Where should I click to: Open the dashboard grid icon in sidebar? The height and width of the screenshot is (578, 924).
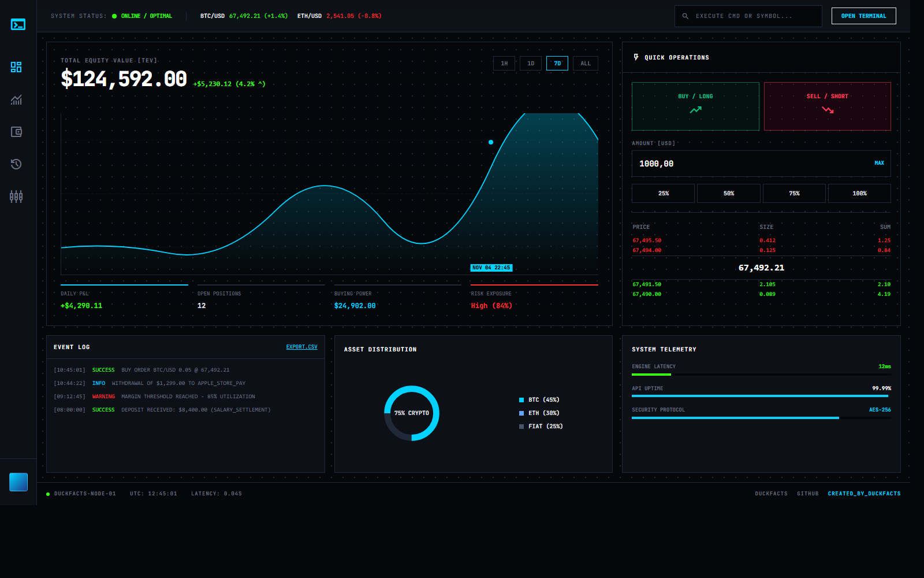pos(16,67)
